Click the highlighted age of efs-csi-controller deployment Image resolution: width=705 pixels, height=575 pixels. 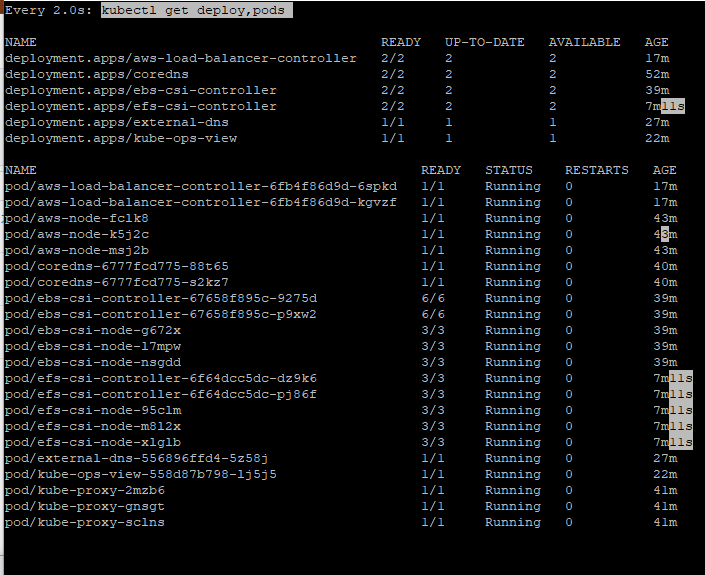[x=665, y=107]
